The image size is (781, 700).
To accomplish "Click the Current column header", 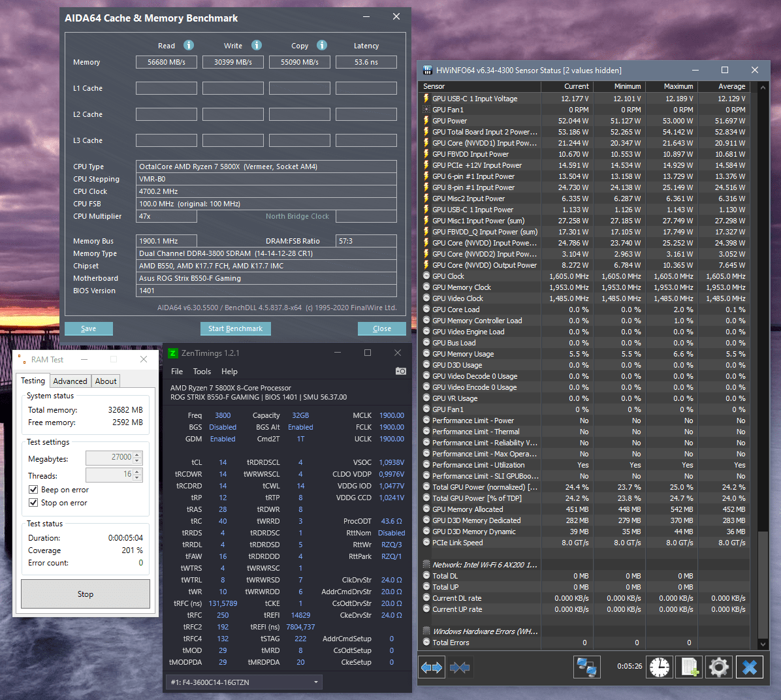I will (x=567, y=86).
